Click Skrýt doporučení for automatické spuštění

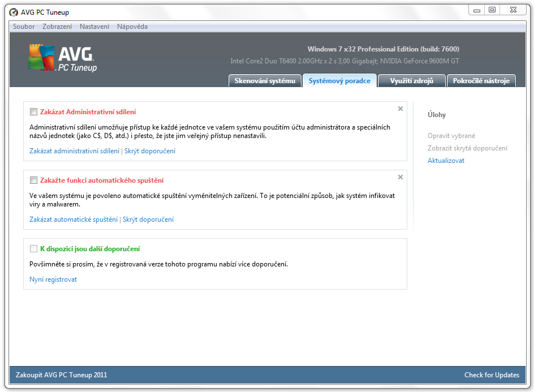[x=148, y=219]
